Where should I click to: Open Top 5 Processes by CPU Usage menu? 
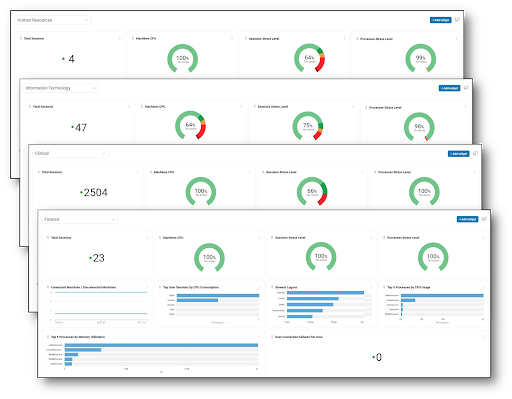[x=483, y=287]
